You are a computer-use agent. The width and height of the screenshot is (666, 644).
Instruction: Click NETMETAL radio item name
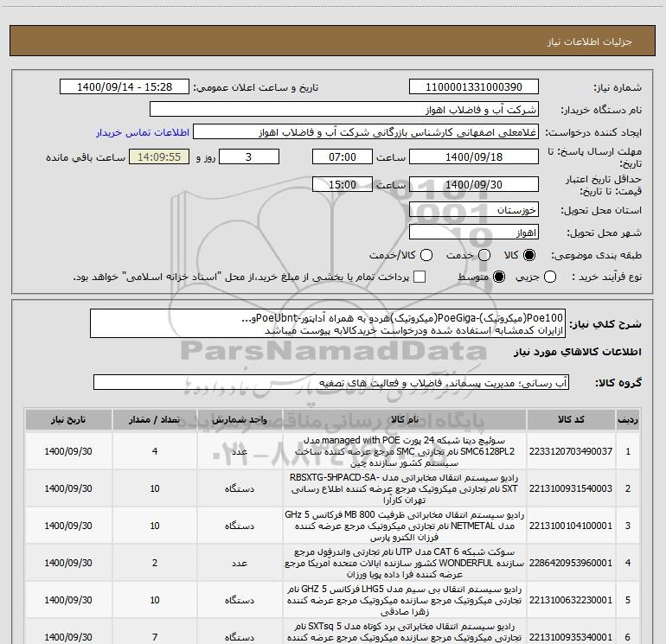[405, 526]
